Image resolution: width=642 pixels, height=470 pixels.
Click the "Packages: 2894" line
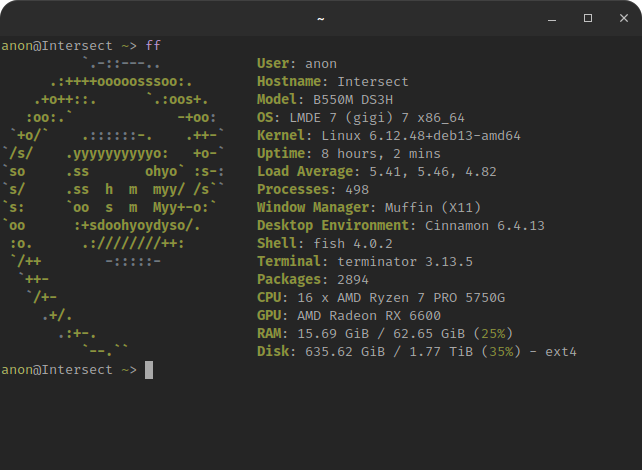[313, 280]
